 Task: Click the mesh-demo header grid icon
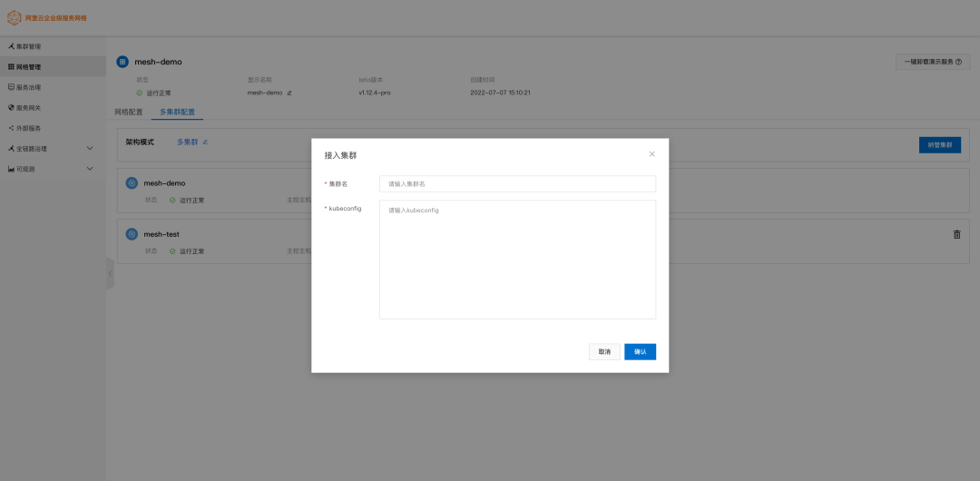click(x=122, y=62)
